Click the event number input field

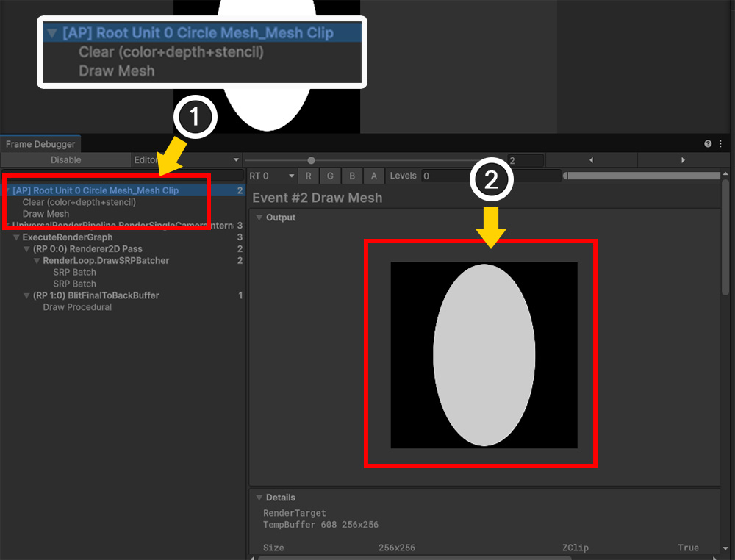(526, 160)
